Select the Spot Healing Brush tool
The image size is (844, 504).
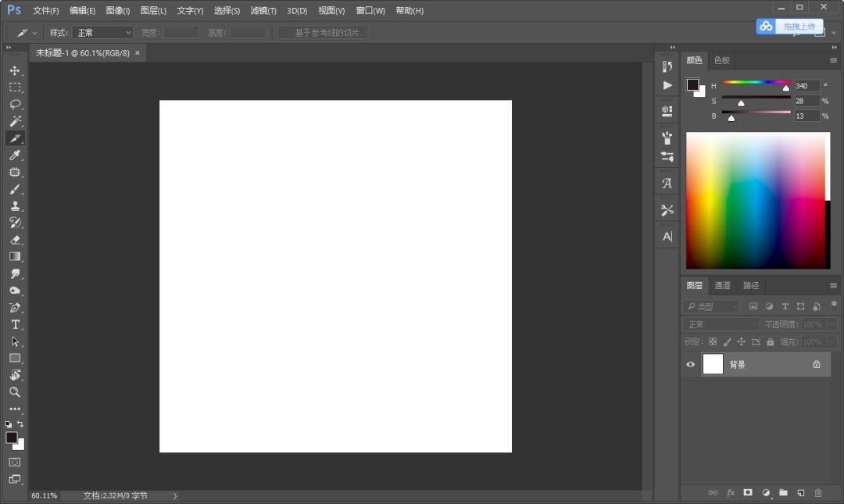tap(15, 173)
